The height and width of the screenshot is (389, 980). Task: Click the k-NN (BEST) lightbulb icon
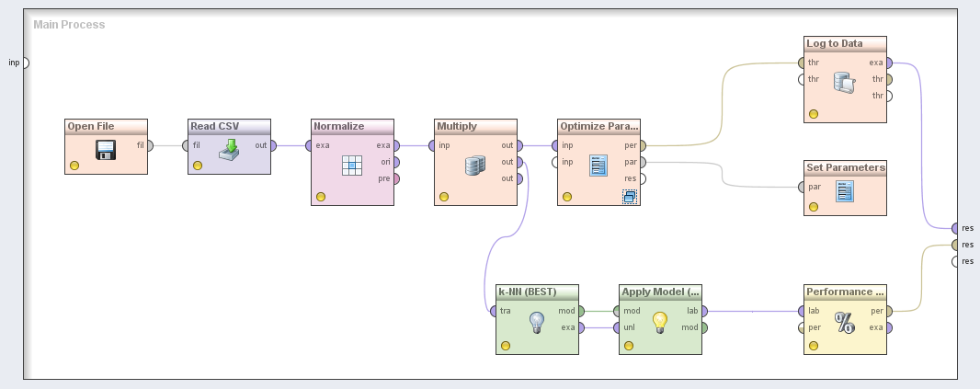(x=537, y=322)
